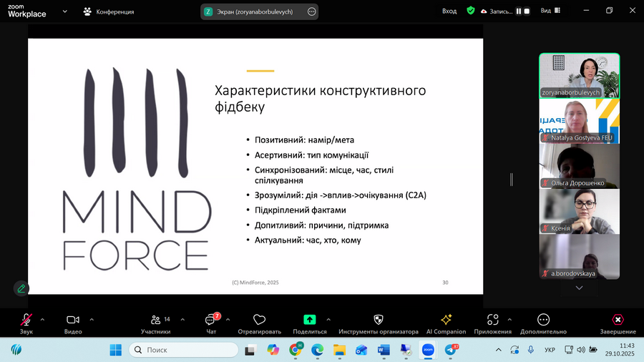Expand video options arrow next to Видео
This screenshot has height=362, width=644.
point(92,319)
